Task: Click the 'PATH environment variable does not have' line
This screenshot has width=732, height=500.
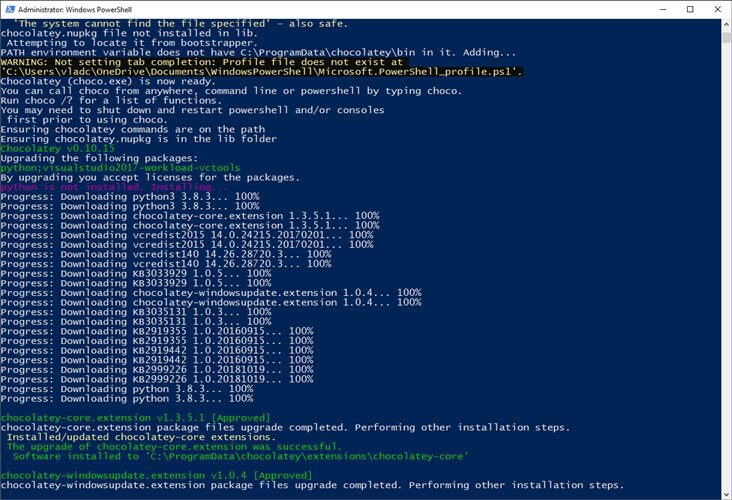Action: [x=258, y=52]
